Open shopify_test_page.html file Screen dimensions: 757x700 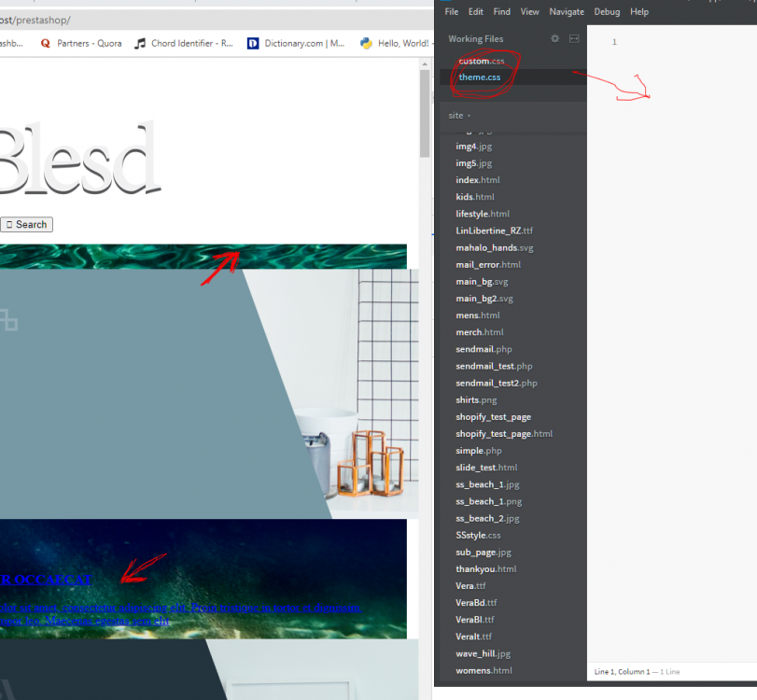click(x=503, y=433)
